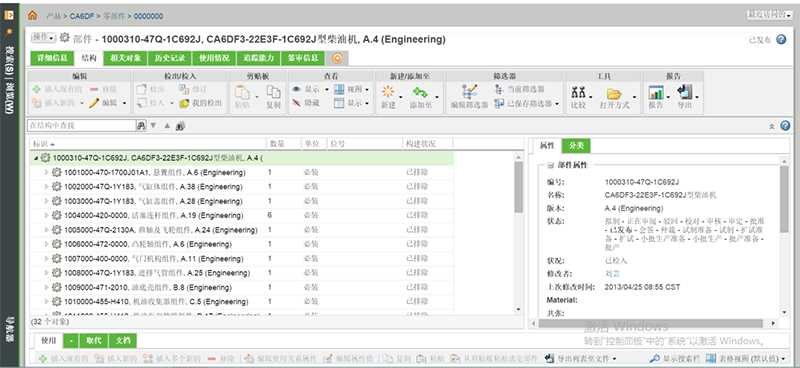Expand the 1004000-420-0000 活塞连杆组件 row
The image size is (800, 368).
point(46,215)
